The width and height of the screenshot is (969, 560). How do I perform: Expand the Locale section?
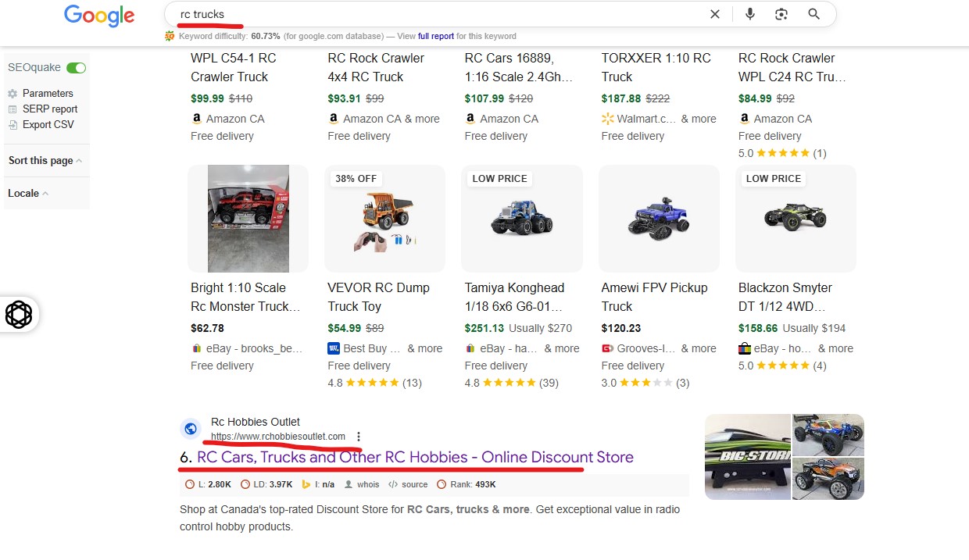point(28,194)
